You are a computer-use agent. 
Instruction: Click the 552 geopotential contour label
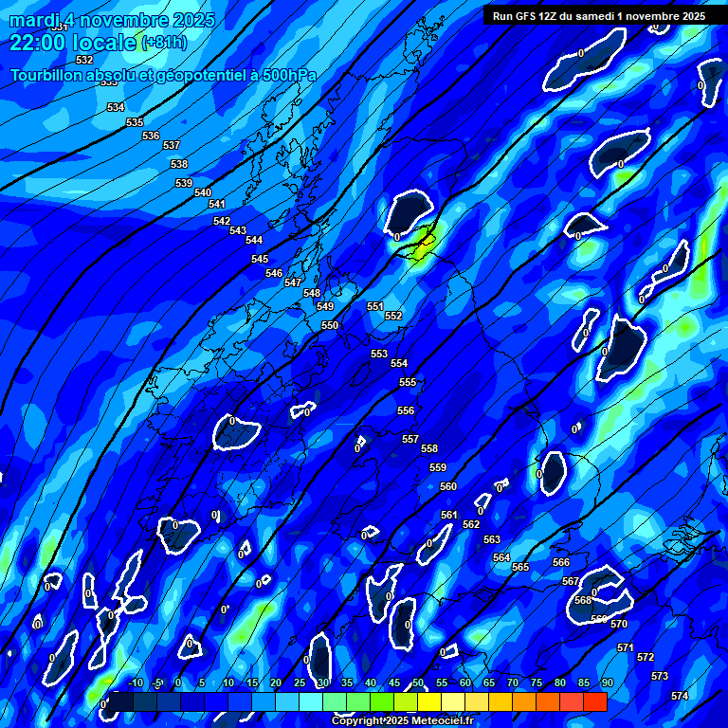[x=393, y=316]
